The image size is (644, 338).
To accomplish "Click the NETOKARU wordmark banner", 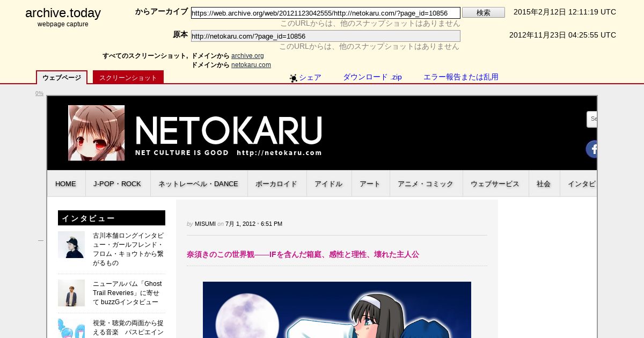I will (229, 136).
